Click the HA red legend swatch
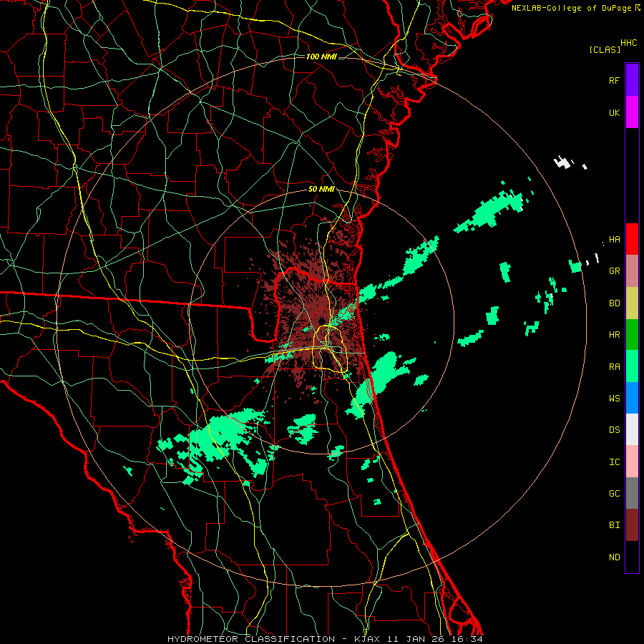 coord(632,239)
